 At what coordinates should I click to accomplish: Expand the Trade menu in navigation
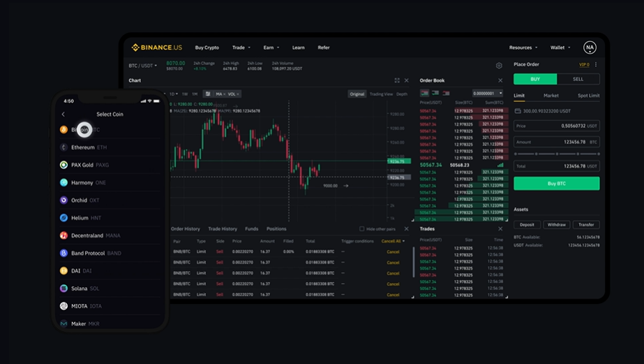[241, 48]
